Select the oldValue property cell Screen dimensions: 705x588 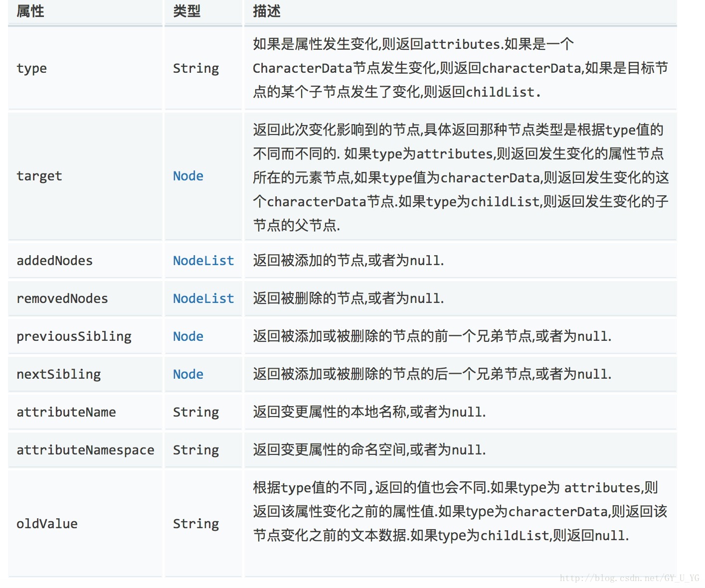pyautogui.click(x=85, y=524)
